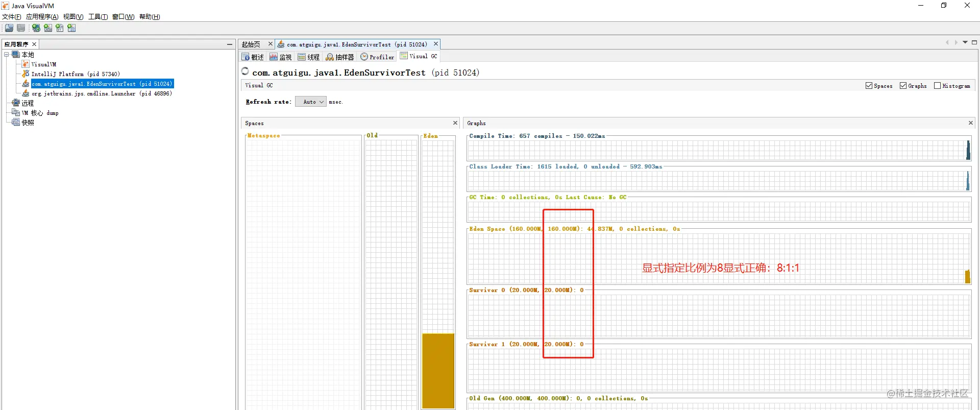Select the 远程 tree node

[28, 103]
